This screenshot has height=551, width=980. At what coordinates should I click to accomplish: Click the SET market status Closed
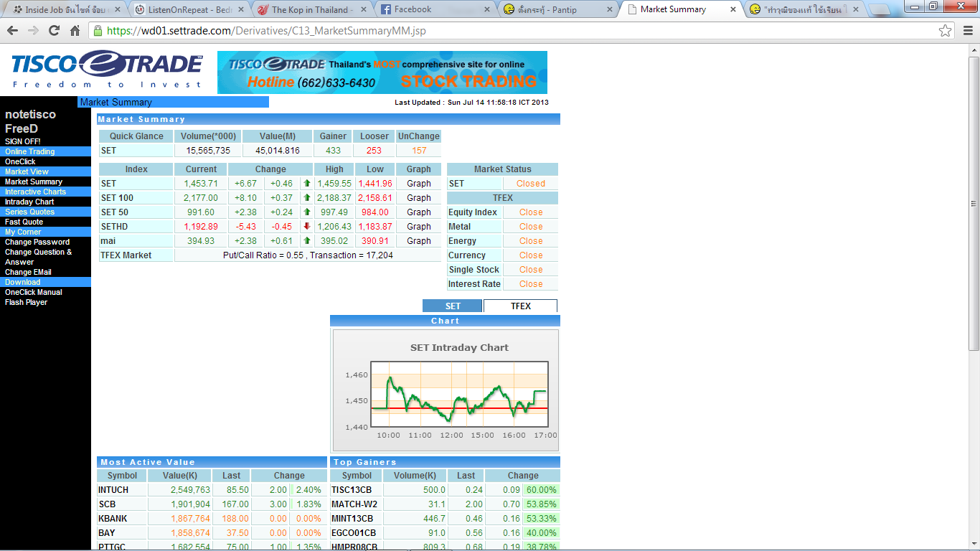531,184
